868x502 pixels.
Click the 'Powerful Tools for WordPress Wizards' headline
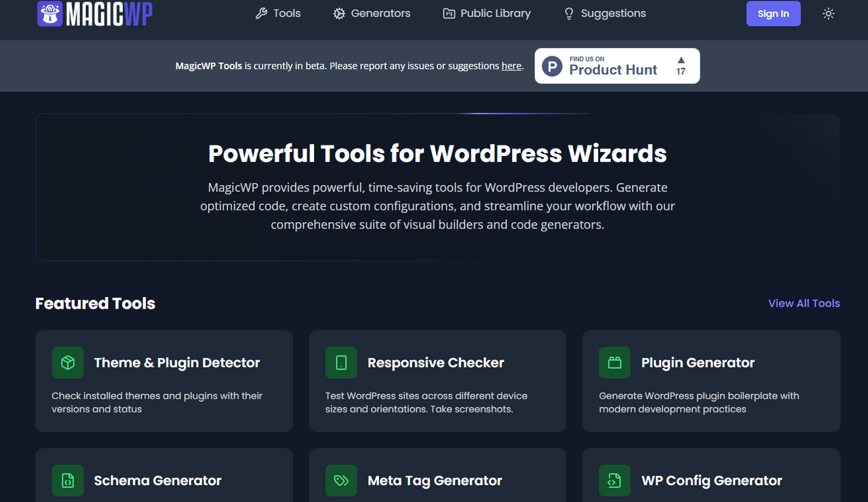437,153
